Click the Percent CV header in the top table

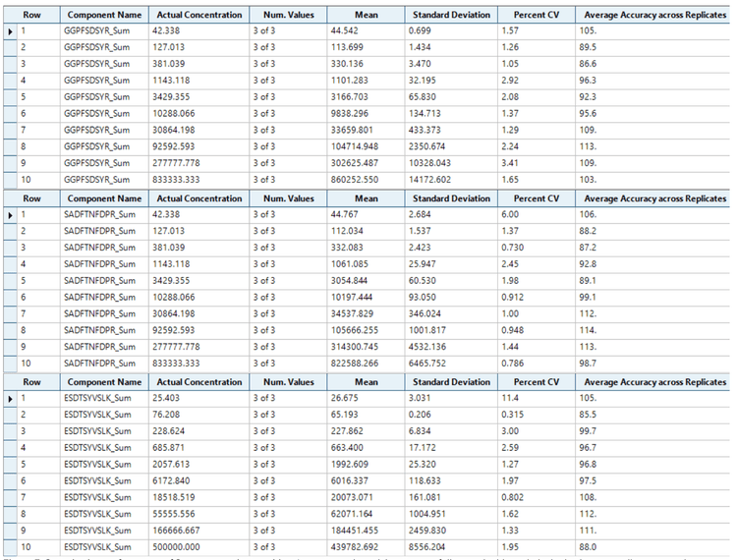tap(536, 16)
